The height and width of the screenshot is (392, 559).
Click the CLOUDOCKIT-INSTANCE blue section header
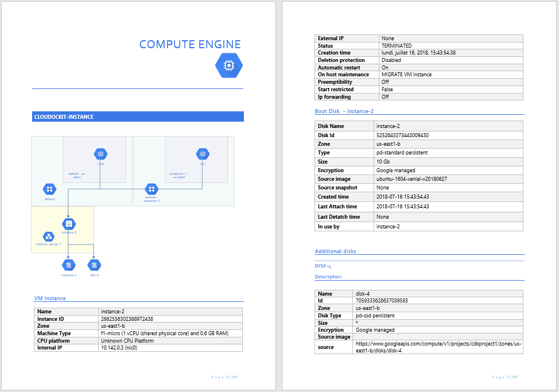pyautogui.click(x=138, y=117)
